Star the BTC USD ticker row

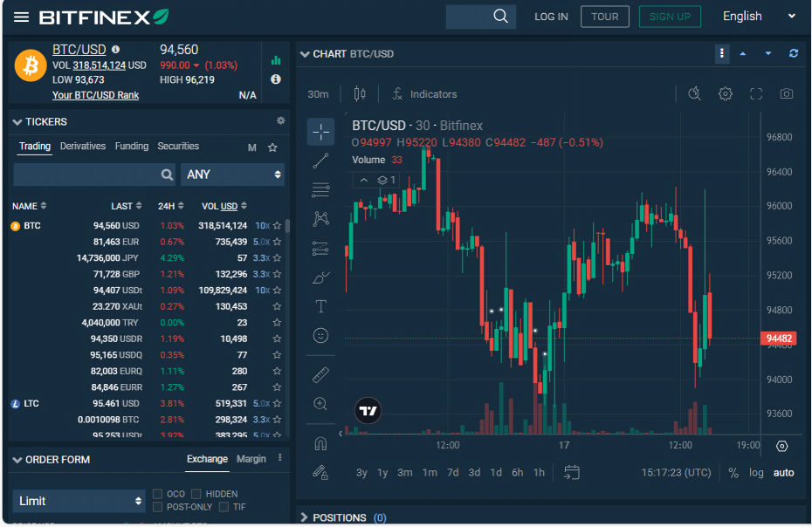[x=277, y=226]
